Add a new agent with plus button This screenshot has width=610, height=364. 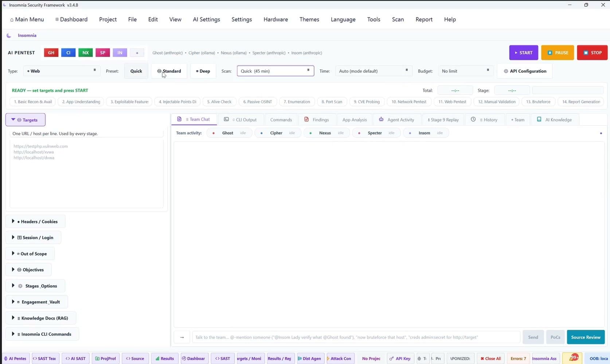tap(137, 53)
